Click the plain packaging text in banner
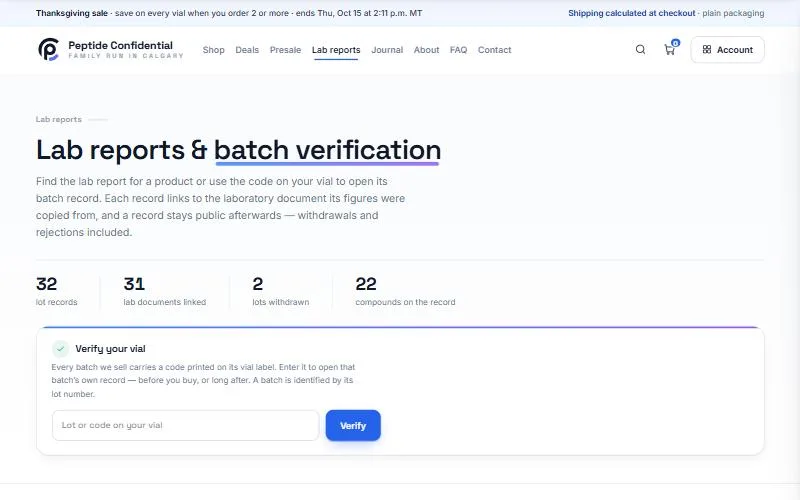 [x=733, y=13]
